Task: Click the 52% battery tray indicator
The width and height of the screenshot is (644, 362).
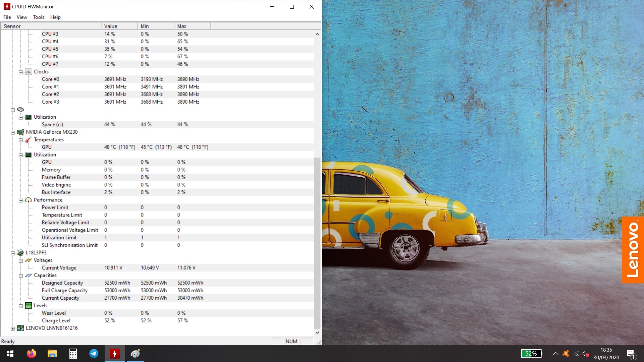Action: [x=531, y=354]
